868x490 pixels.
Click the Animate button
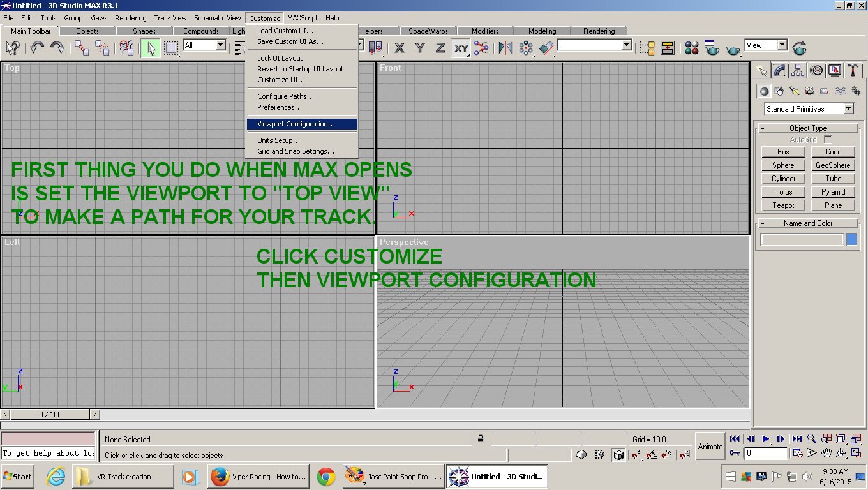tap(710, 447)
